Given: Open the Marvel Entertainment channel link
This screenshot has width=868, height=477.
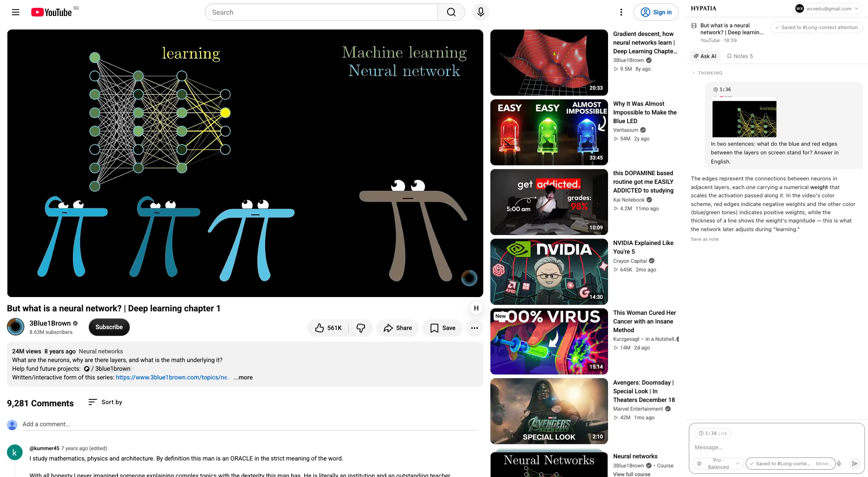Looking at the screenshot, I should click(638, 409).
